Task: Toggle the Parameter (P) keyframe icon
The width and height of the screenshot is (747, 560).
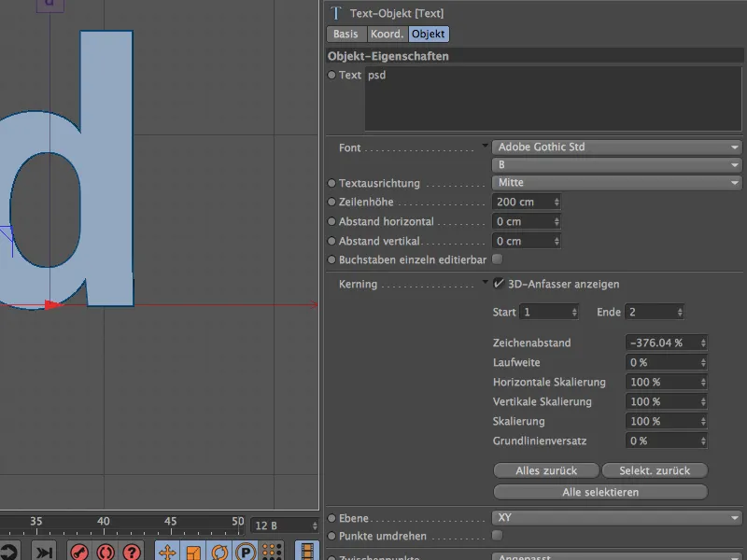Action: (246, 552)
